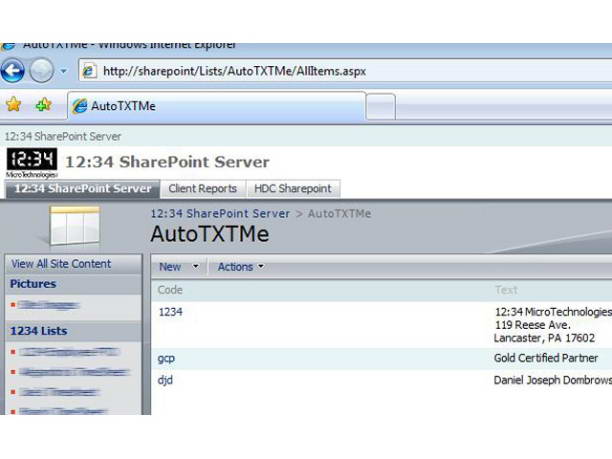
Task: Click the top bar 12:34 SharePoint Server text
Action: [63, 136]
